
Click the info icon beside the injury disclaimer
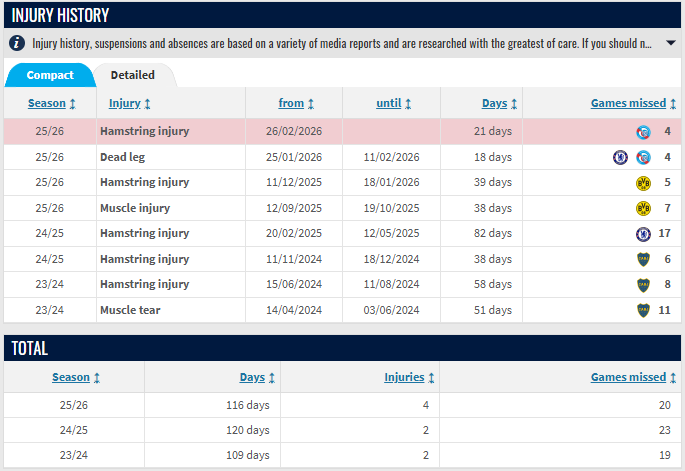(x=17, y=44)
